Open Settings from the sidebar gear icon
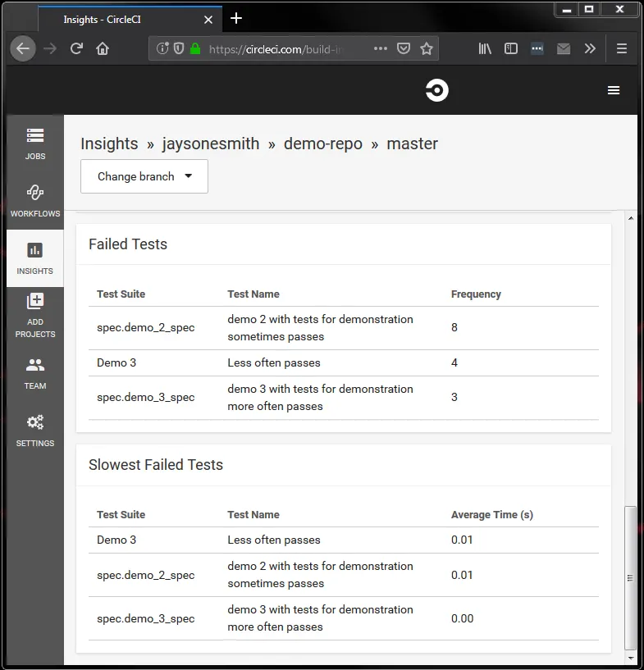This screenshot has width=644, height=670. pos(34,427)
